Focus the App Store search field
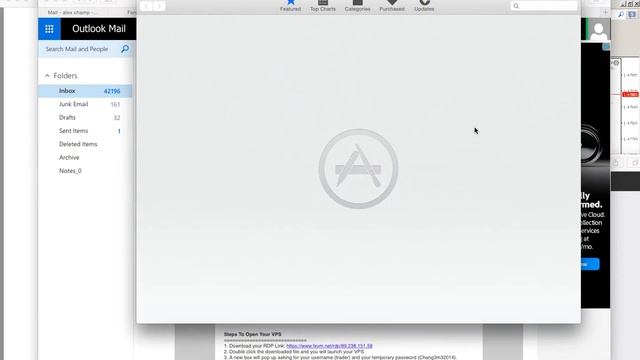This screenshot has height=360, width=640. click(x=544, y=6)
